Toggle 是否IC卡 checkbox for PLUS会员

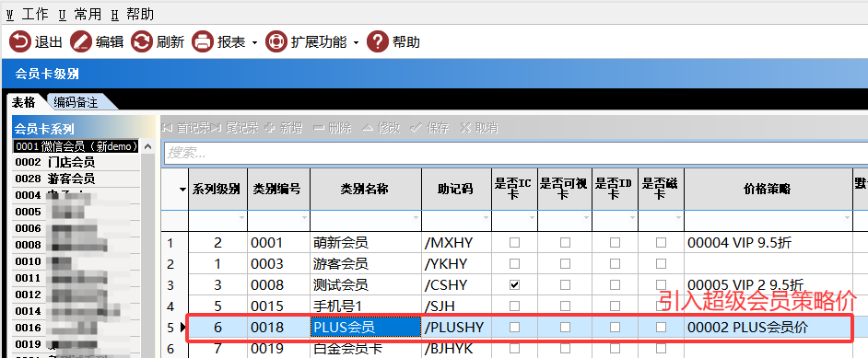point(515,327)
